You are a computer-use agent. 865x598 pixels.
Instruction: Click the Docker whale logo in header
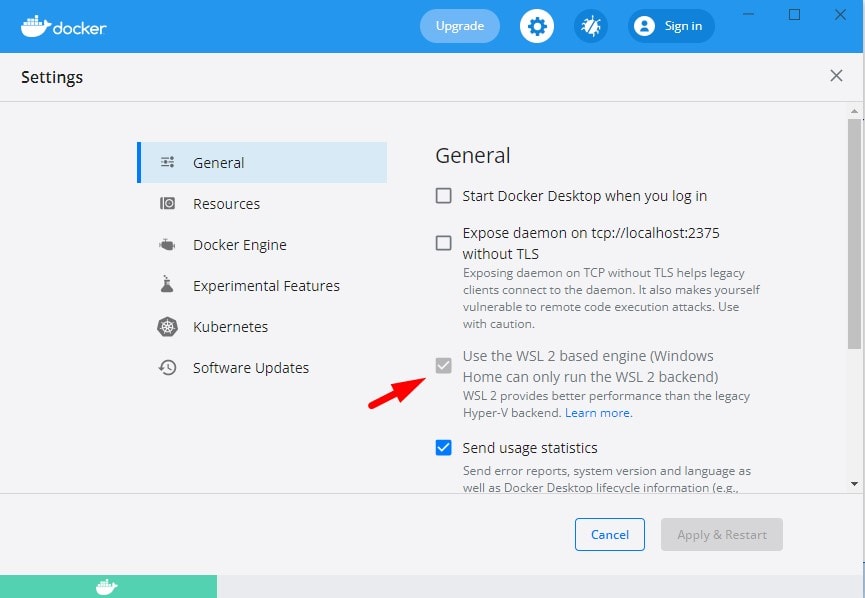63,26
